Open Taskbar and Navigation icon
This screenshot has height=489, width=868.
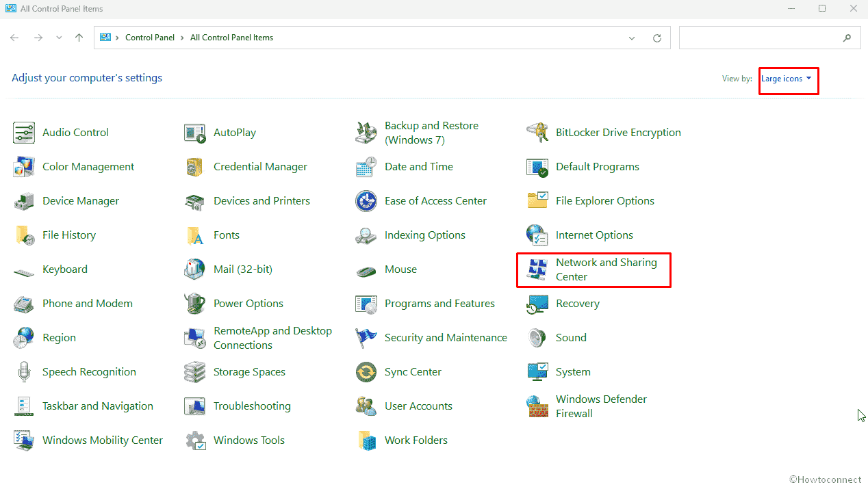coord(24,406)
